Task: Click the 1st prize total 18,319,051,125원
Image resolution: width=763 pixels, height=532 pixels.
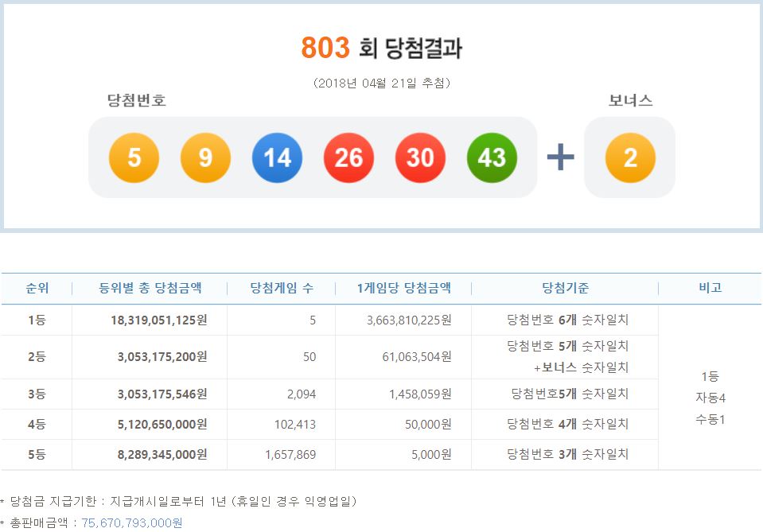Action: [158, 320]
